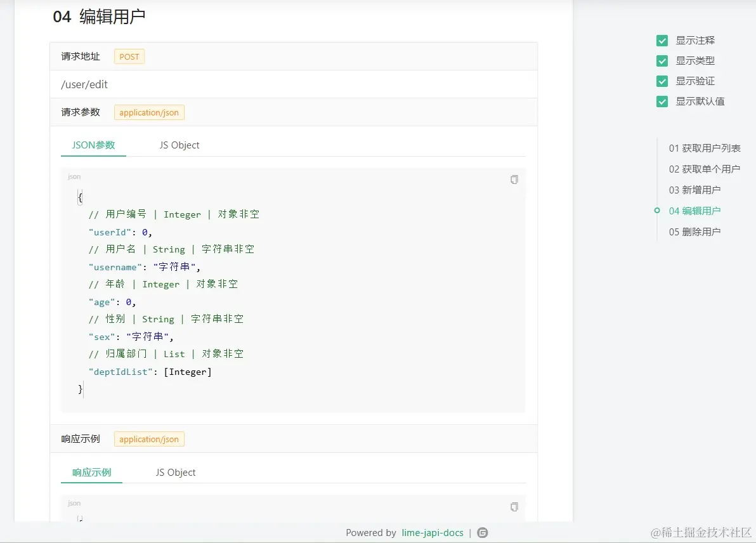Click the "age": 0 line
Image resolution: width=756 pixels, height=543 pixels.
pyautogui.click(x=112, y=303)
